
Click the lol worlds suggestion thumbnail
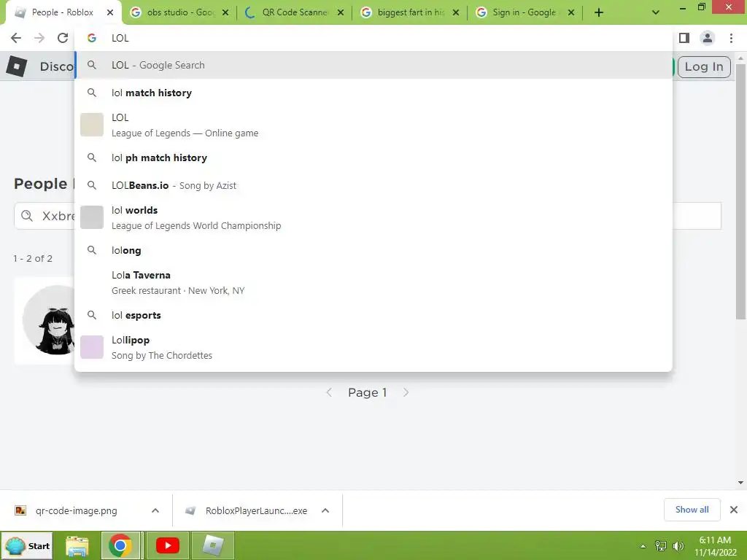pyautogui.click(x=92, y=217)
